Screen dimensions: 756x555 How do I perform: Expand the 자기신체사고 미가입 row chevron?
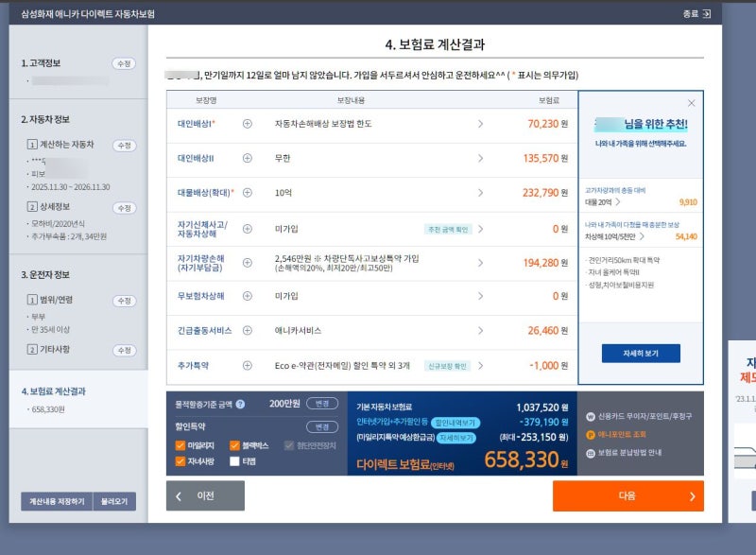[480, 229]
